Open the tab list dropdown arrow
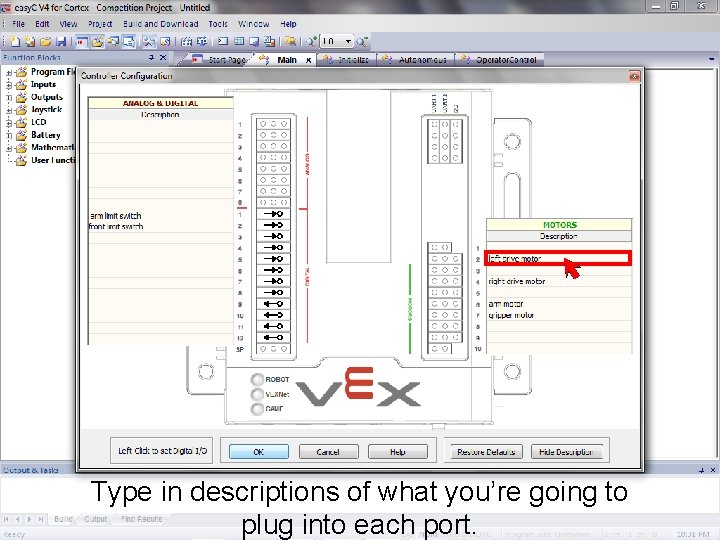The height and width of the screenshot is (540, 720). click(x=711, y=59)
